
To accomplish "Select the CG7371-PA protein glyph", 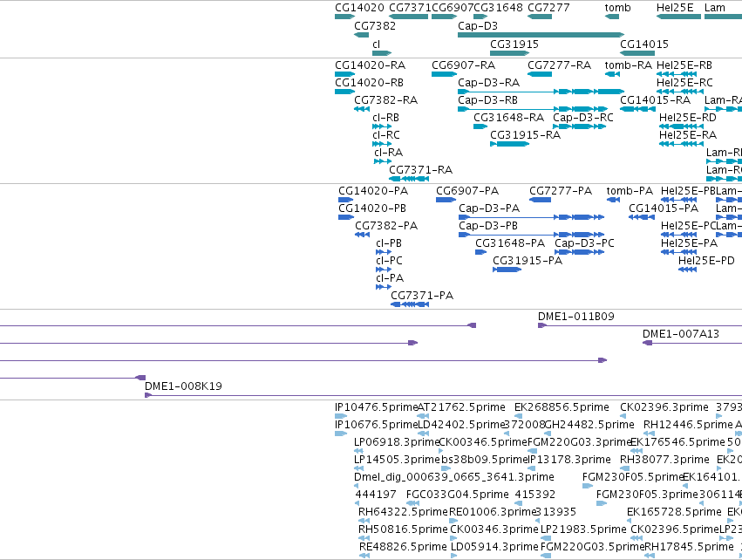I will pyautogui.click(x=409, y=304).
